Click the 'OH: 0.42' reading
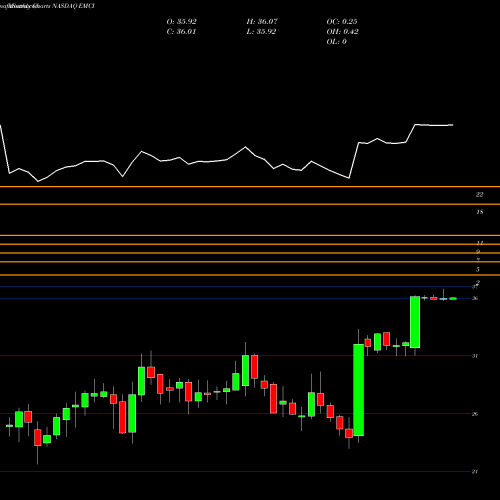The image size is (500, 500). coord(342,32)
